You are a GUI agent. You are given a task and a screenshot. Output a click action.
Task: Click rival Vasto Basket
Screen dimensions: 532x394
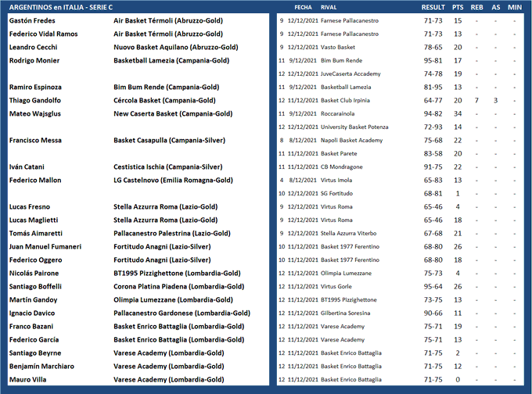pyautogui.click(x=338, y=47)
